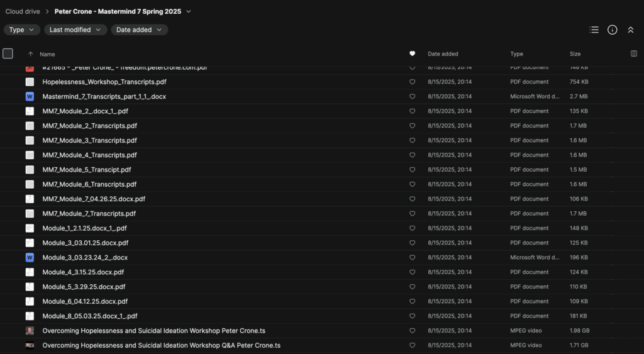Screen dimensions: 644x354
Task: Switch to list view layout icon
Action: coord(594,30)
